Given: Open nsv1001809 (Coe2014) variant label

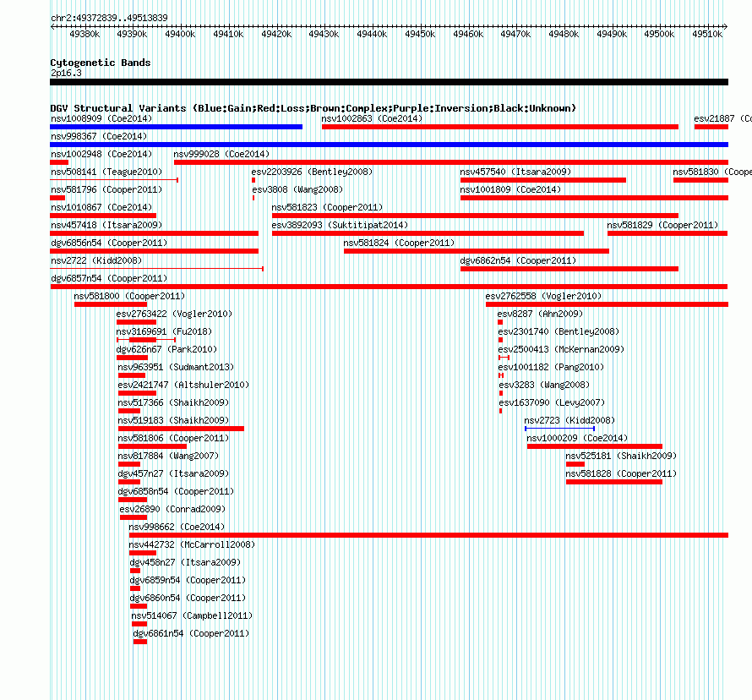Looking at the screenshot, I should (x=510, y=189).
